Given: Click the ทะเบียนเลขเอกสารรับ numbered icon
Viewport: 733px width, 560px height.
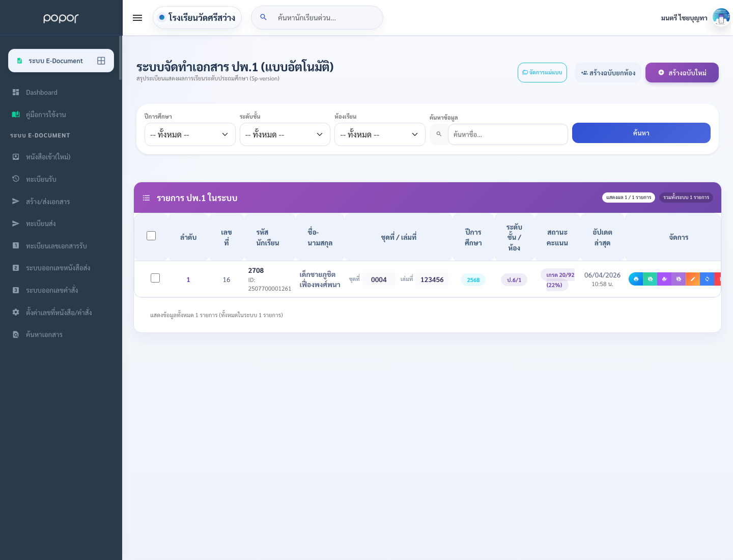Looking at the screenshot, I should [16, 245].
